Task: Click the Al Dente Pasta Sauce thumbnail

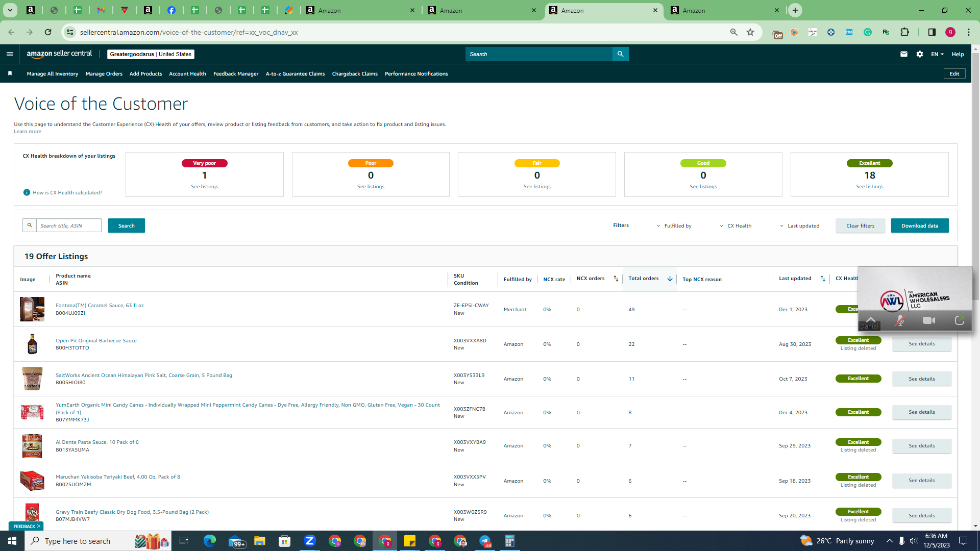Action: [x=32, y=446]
